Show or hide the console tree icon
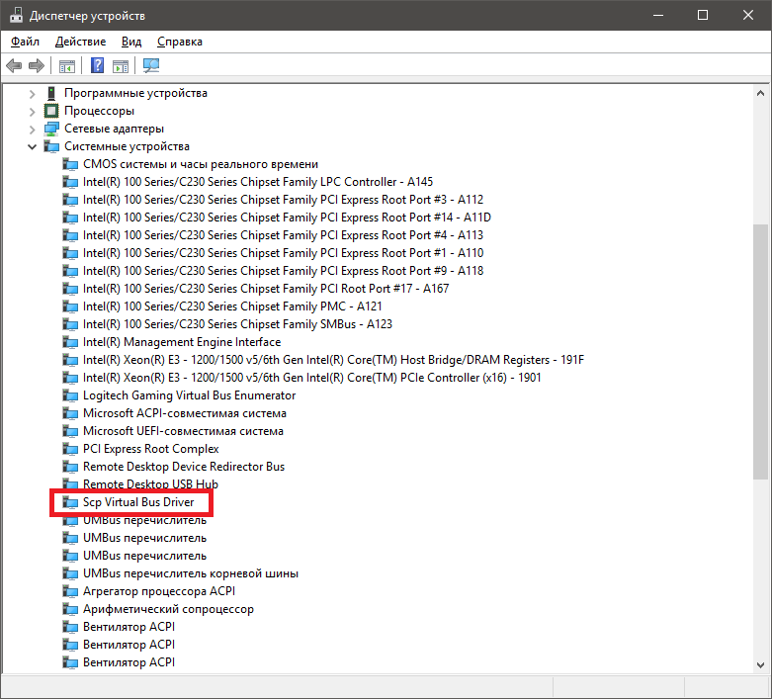The width and height of the screenshot is (772, 700). click(67, 65)
